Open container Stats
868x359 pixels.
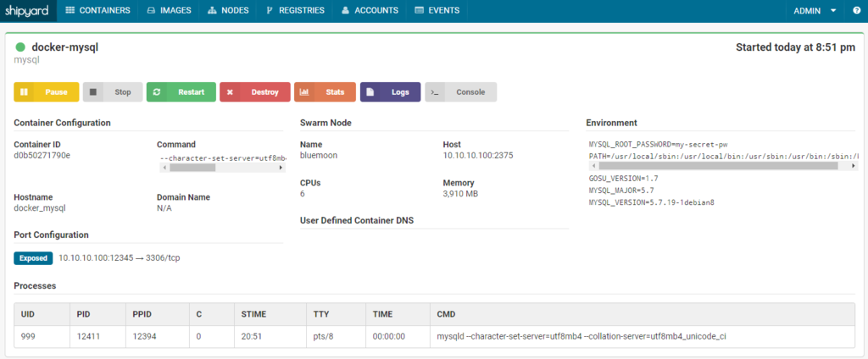point(325,92)
